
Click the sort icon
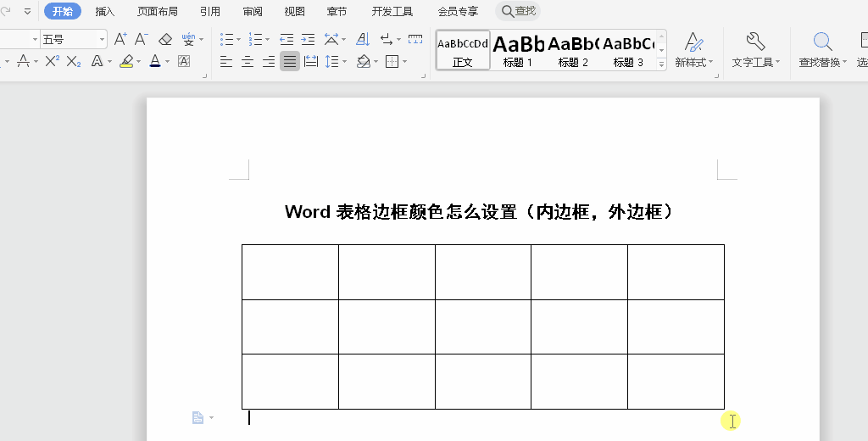click(363, 39)
